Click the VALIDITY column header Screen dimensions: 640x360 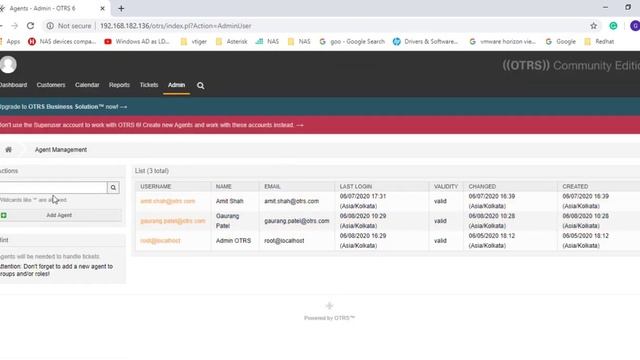click(x=446, y=187)
